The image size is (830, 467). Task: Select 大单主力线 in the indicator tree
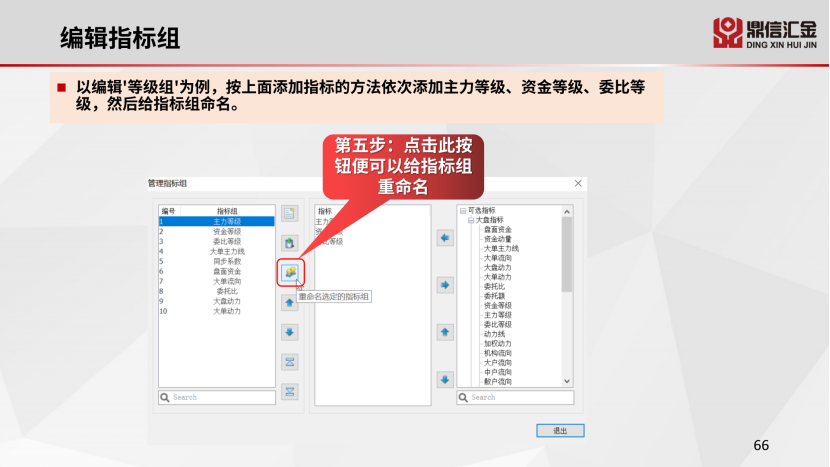(501, 248)
